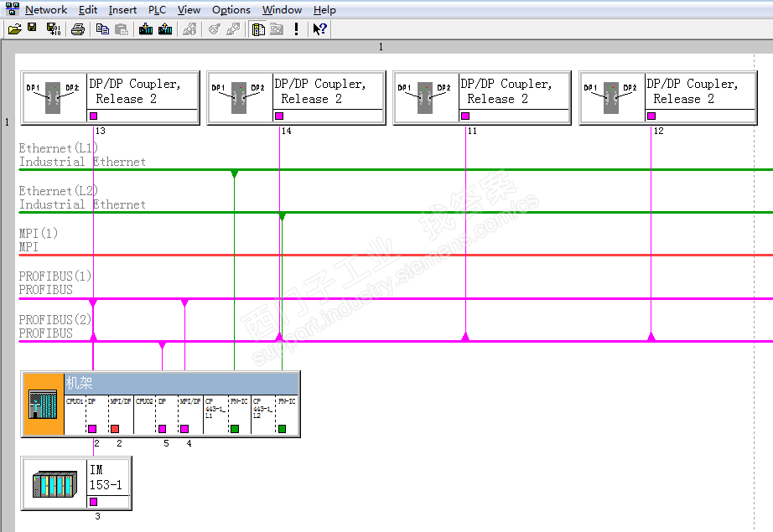Select the PN-IO interface of CP 443-1 L2

[x=287, y=414]
